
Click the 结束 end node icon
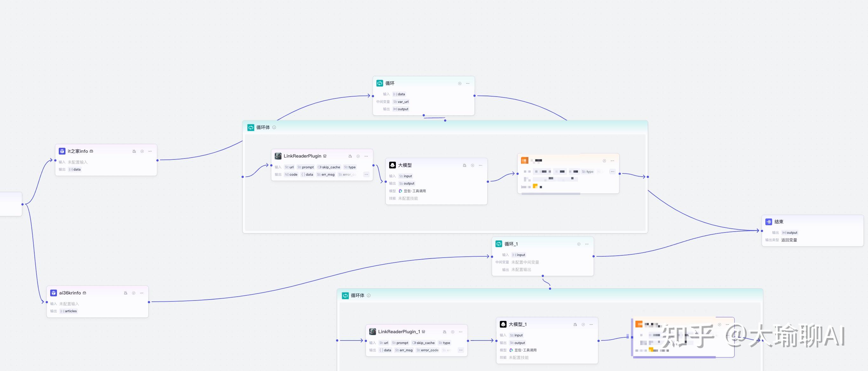[x=769, y=222]
